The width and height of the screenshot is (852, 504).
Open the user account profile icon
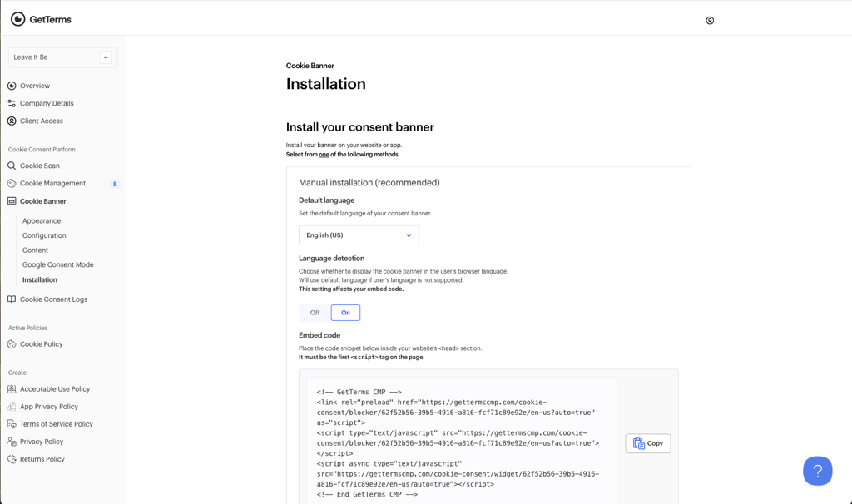pos(710,21)
